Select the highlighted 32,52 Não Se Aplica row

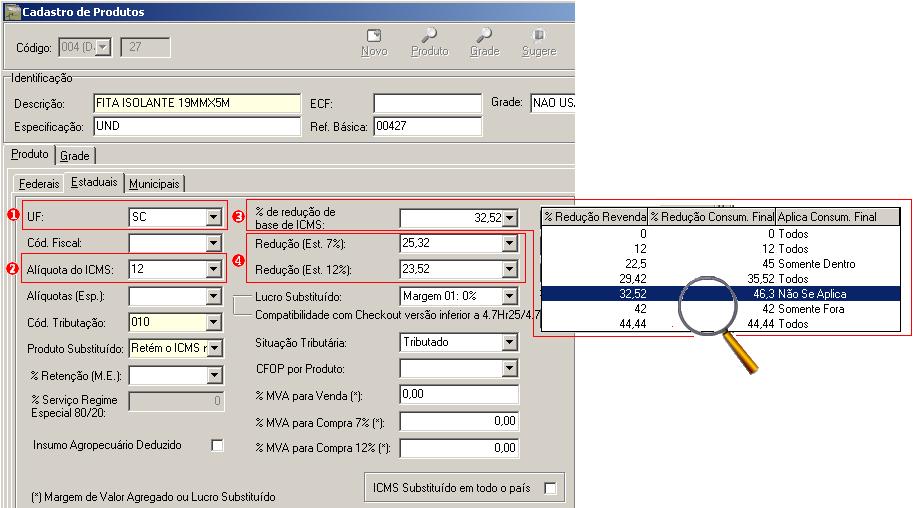coord(721,294)
